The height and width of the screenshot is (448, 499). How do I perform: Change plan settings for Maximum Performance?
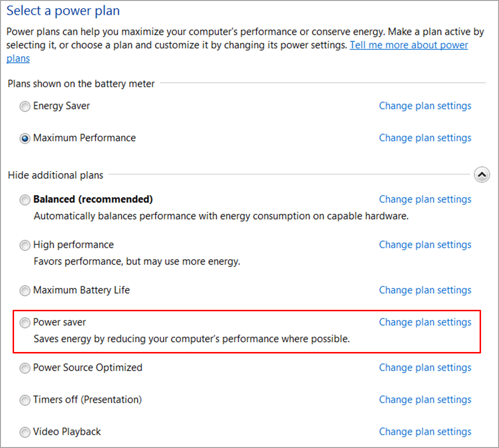point(425,138)
